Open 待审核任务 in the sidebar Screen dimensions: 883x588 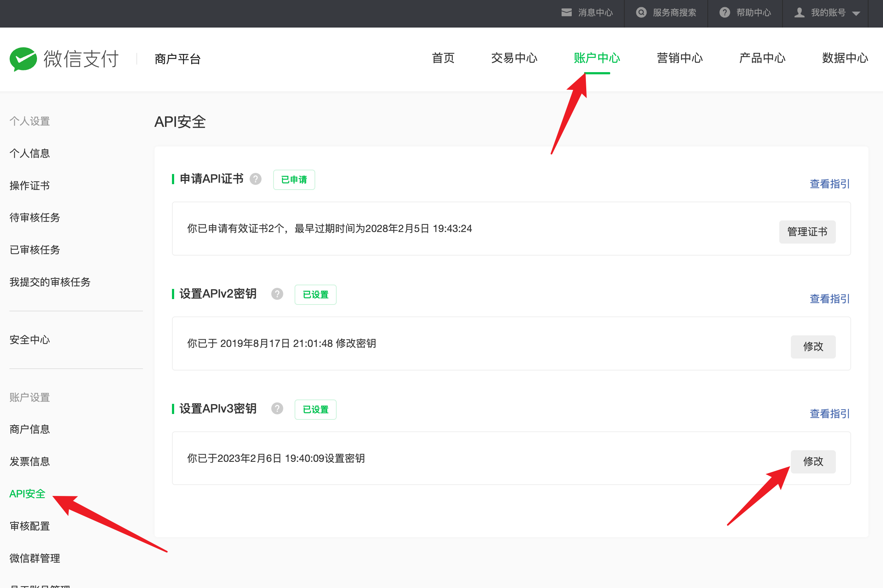click(35, 218)
